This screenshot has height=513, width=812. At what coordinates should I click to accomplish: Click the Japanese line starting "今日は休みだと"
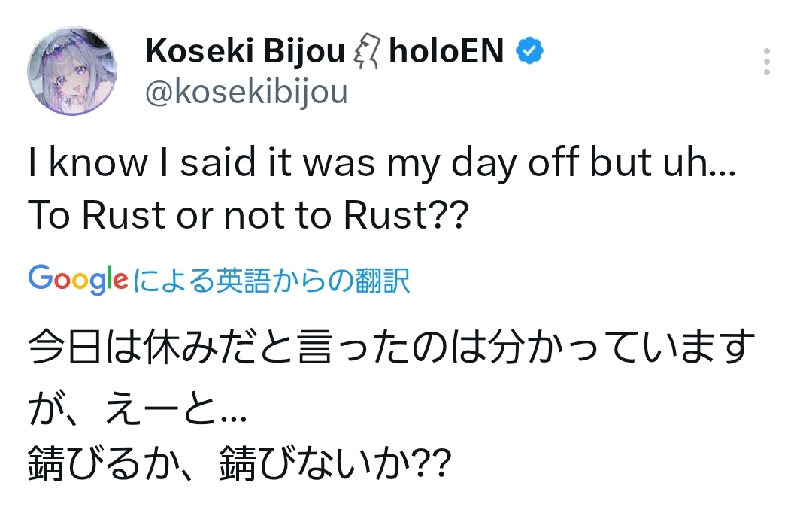point(392,346)
